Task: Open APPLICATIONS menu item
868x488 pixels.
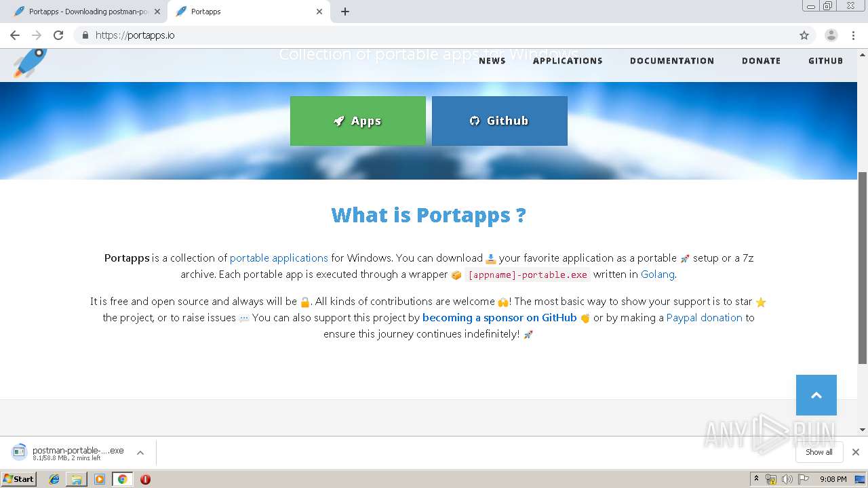Action: (568, 61)
